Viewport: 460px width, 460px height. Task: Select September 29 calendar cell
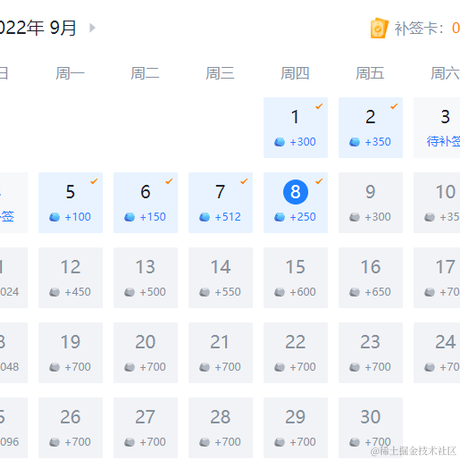click(x=296, y=428)
